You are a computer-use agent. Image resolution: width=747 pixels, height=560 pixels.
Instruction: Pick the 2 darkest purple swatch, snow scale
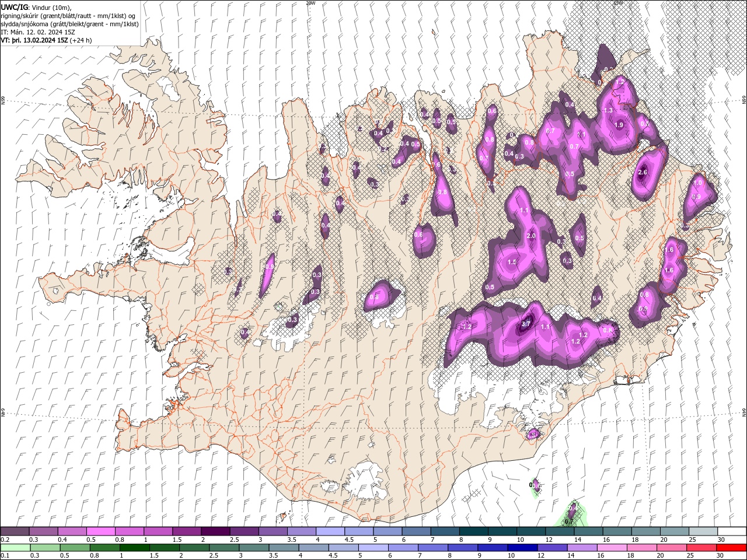click(x=215, y=531)
